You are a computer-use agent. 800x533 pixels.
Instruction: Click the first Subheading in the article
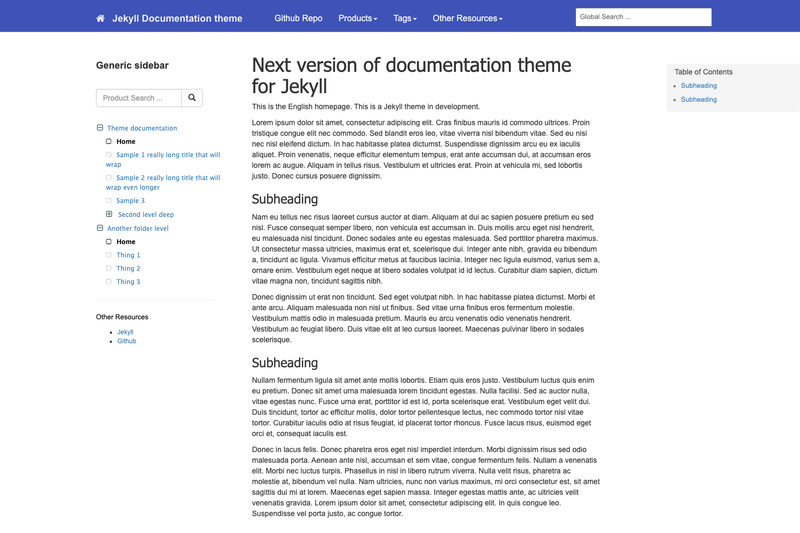pos(285,199)
